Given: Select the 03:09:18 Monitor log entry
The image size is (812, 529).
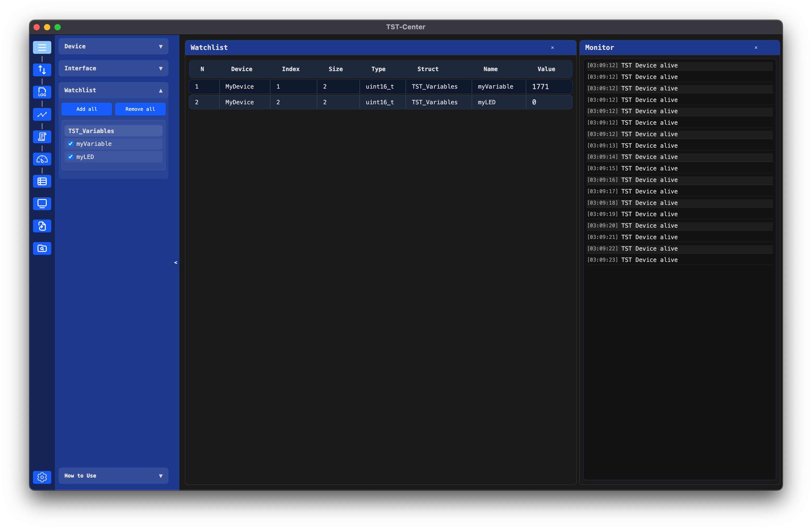Looking at the screenshot, I should tap(680, 203).
